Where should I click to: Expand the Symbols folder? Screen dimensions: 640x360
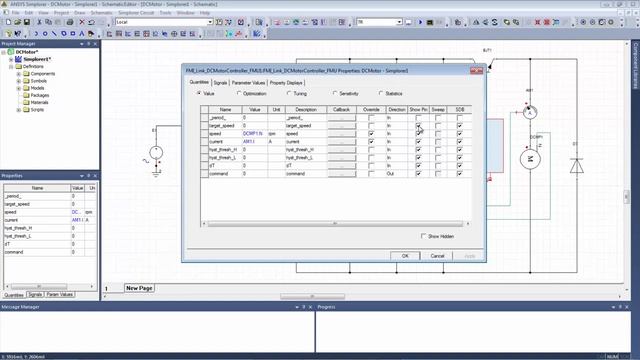pos(18,81)
